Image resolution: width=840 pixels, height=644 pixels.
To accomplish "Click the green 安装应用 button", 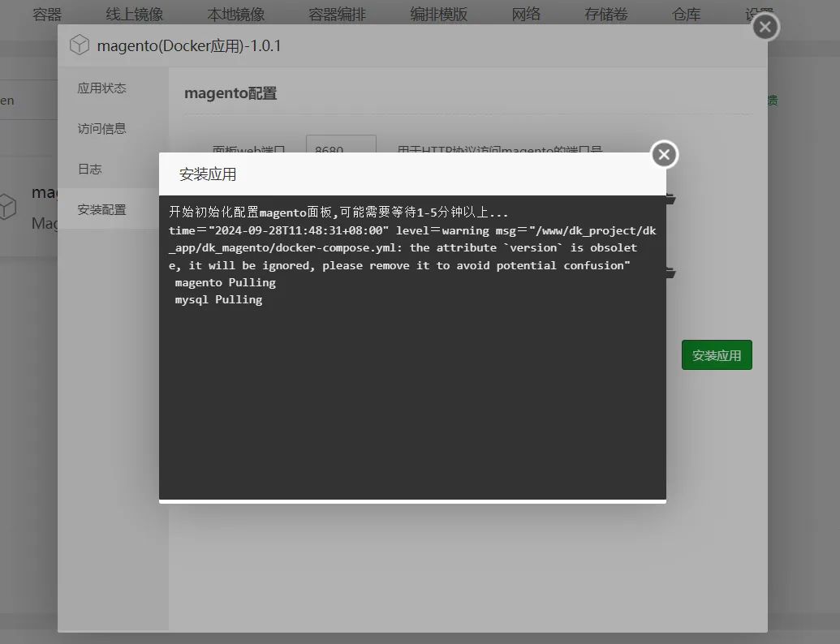I will point(717,355).
